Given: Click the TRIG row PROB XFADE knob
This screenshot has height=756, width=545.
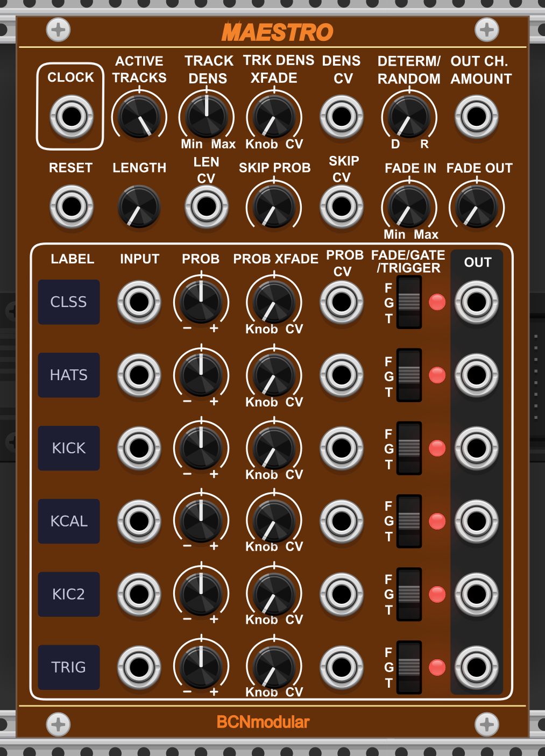Looking at the screenshot, I should click(x=274, y=667).
